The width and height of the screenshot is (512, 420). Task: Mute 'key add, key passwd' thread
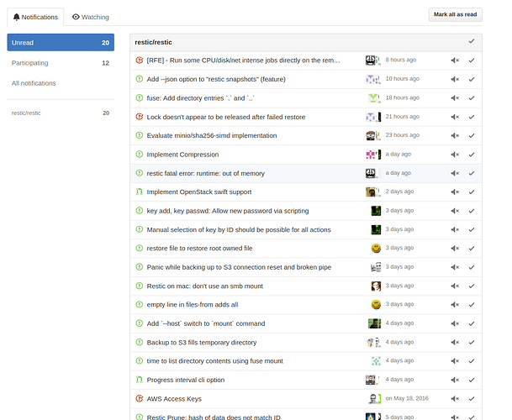[455, 211]
